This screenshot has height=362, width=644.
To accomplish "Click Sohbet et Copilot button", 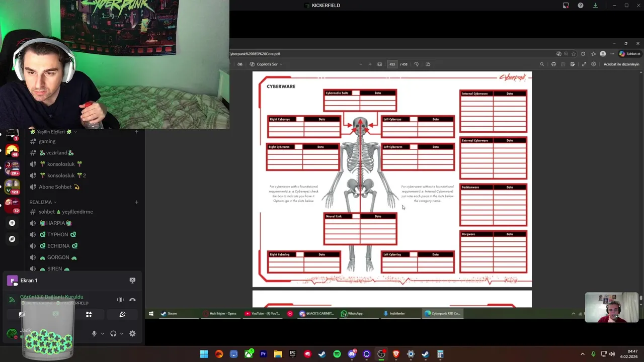I will coord(630,54).
